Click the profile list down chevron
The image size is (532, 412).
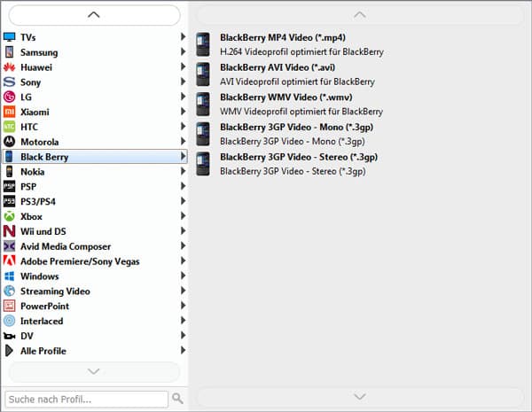point(359,396)
